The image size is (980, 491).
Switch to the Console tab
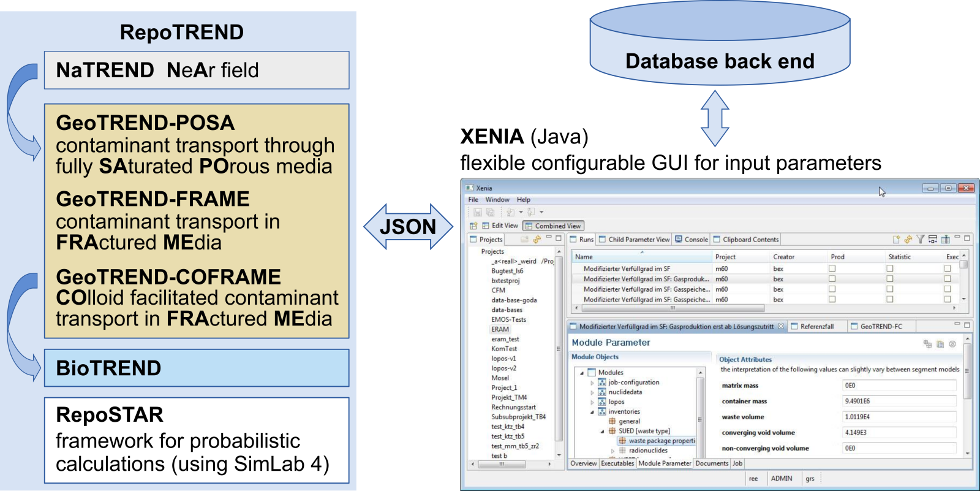pos(692,240)
